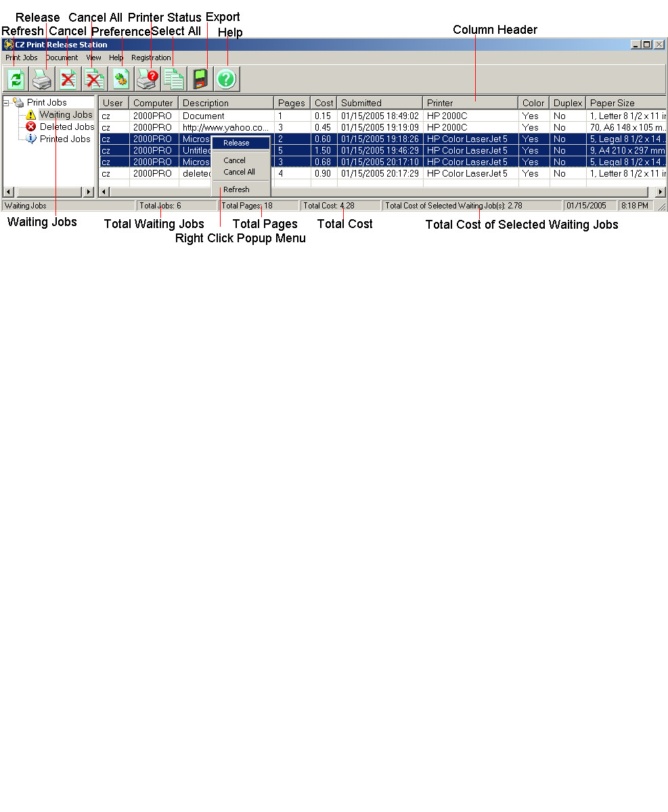
Task: Select Print Jobs root in tree
Action: [x=47, y=103]
